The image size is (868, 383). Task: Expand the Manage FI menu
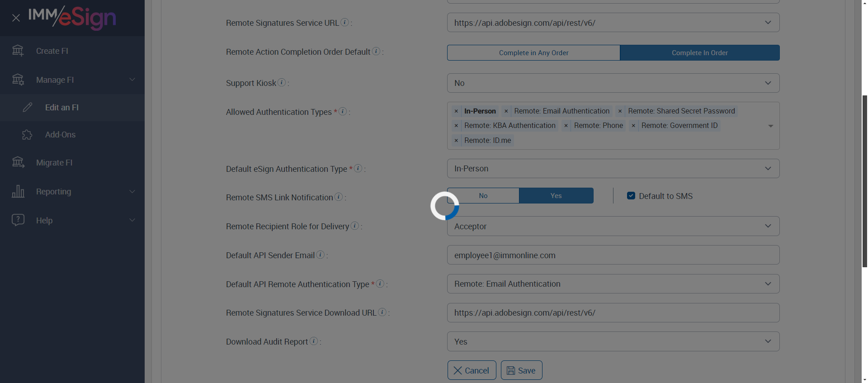click(x=72, y=80)
